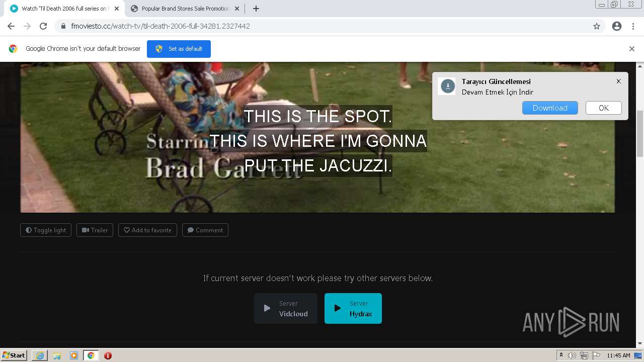This screenshot has height=362, width=644.
Task: Open the Windows Start menu
Action: (x=14, y=355)
